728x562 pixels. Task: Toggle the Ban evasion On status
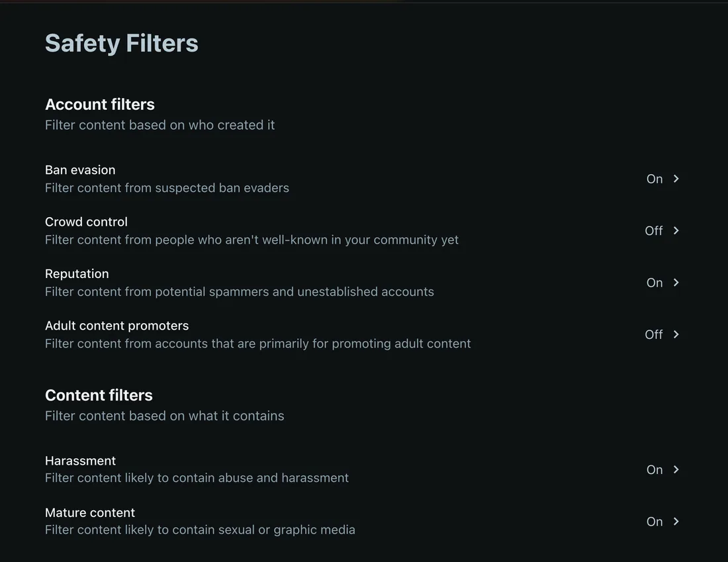click(655, 179)
